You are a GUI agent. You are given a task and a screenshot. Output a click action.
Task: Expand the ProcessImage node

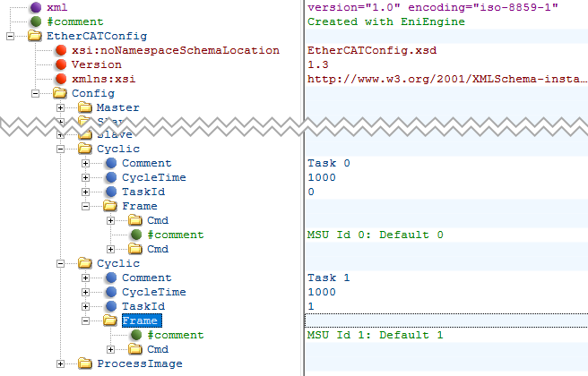[x=60, y=363]
